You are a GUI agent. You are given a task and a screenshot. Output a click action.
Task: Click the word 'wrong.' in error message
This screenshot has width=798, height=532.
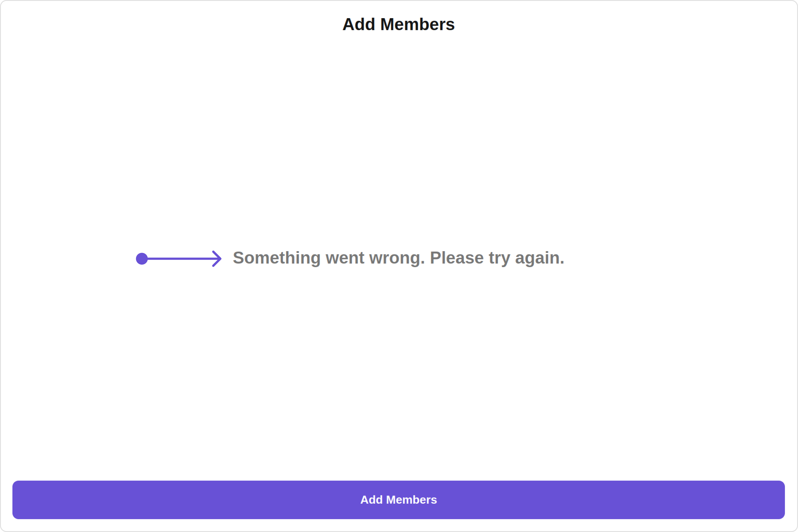397,258
